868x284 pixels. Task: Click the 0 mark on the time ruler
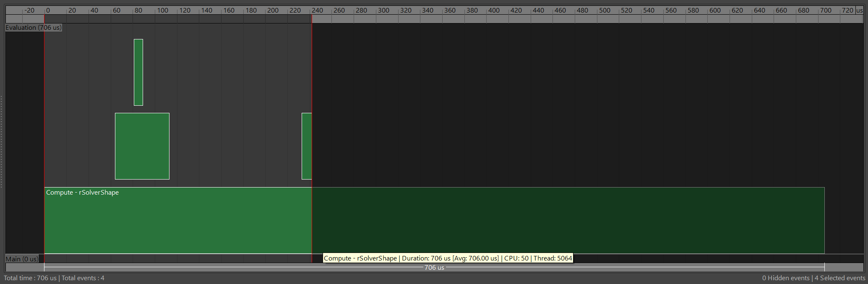click(48, 10)
